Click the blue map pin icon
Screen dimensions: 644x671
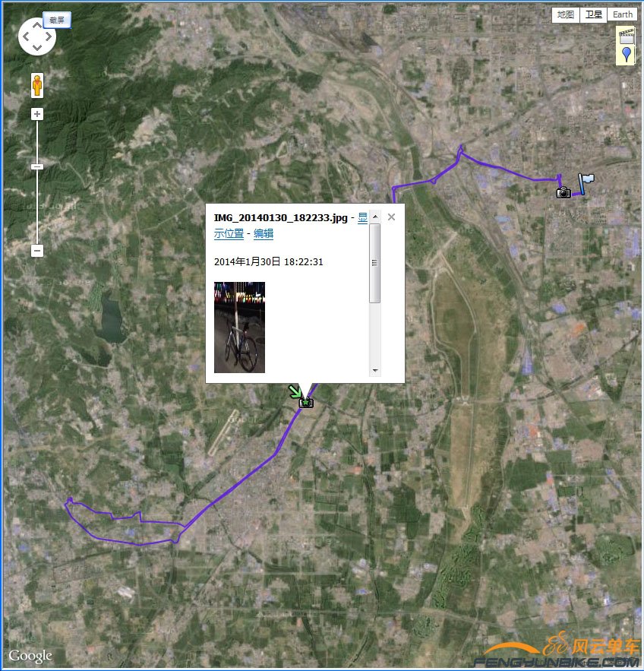pyautogui.click(x=627, y=55)
